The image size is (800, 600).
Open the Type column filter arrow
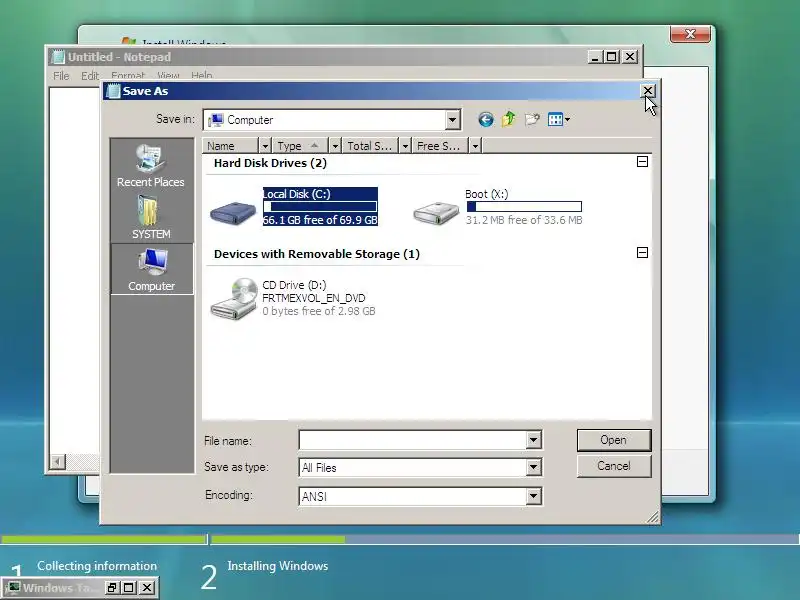click(335, 146)
